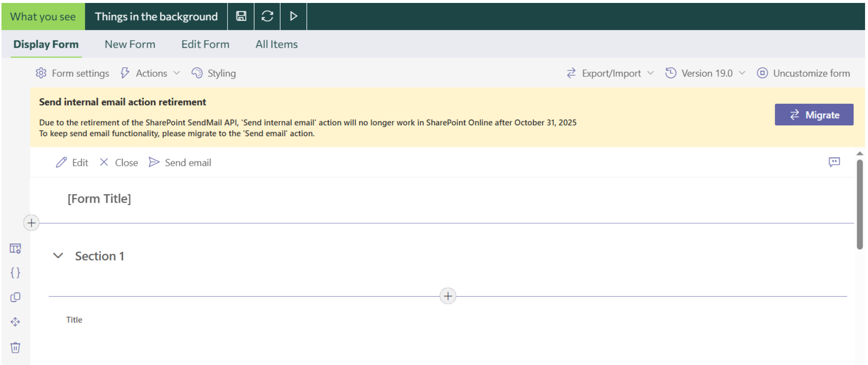Open the Edit Form tab

pyautogui.click(x=205, y=44)
